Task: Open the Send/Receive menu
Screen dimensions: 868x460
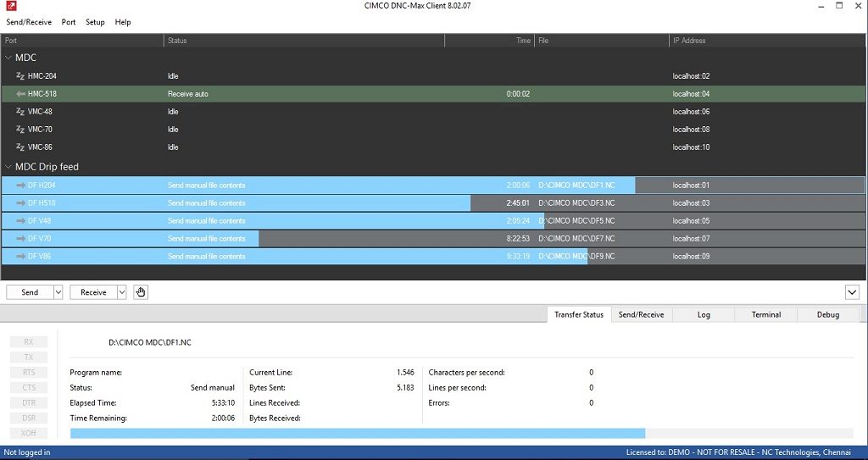Action: click(x=29, y=22)
